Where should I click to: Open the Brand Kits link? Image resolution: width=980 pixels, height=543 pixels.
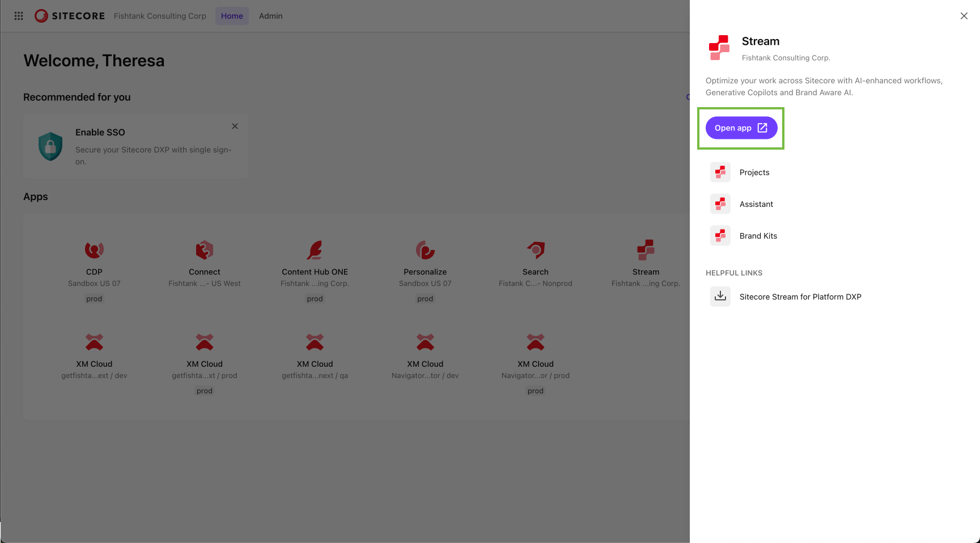(758, 236)
